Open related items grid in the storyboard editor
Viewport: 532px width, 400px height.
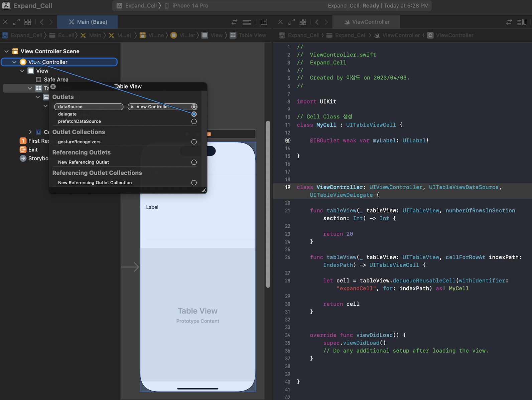click(x=28, y=22)
